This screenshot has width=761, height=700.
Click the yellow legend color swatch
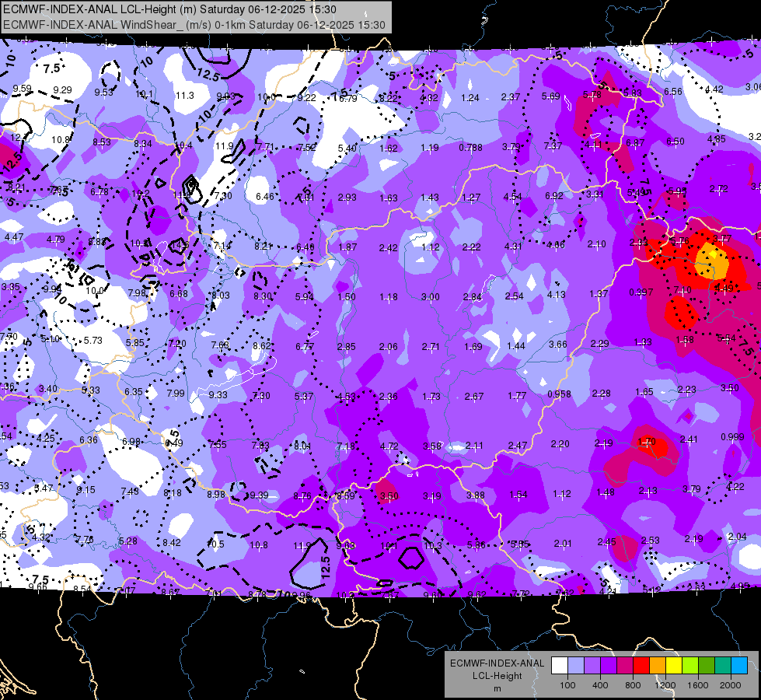pos(674,666)
